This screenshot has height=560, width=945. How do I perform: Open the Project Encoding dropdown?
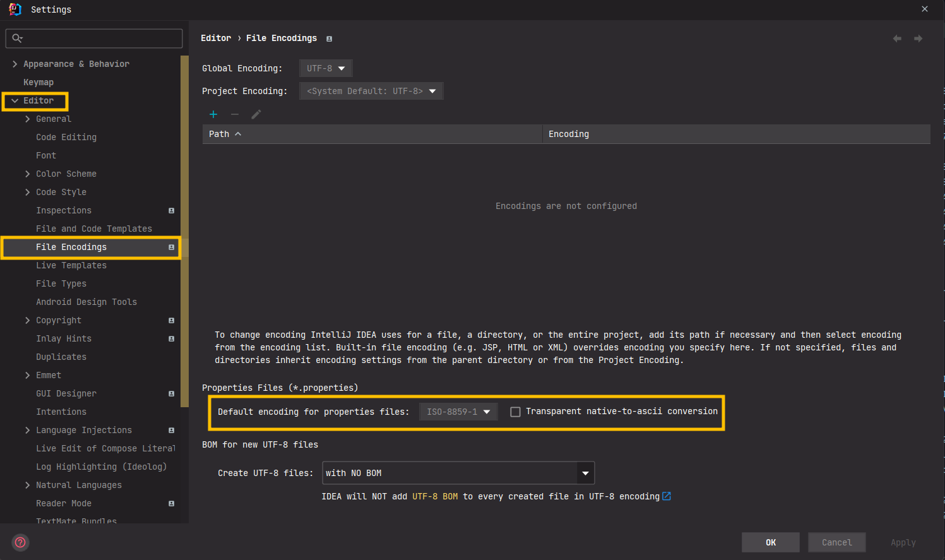(371, 91)
